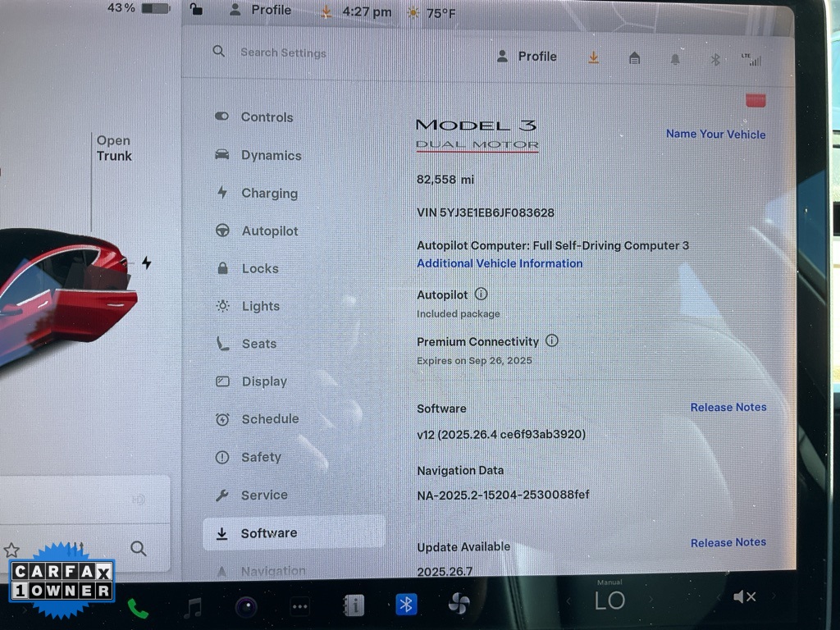Toggle the door lock icon in the status bar
The height and width of the screenshot is (630, 840).
click(x=196, y=10)
